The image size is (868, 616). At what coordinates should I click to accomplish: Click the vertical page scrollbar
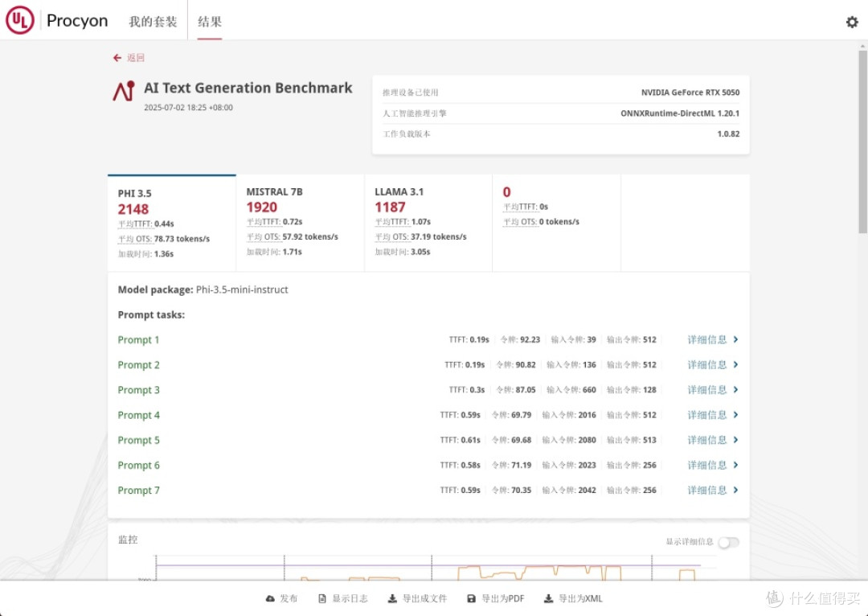coord(862,142)
